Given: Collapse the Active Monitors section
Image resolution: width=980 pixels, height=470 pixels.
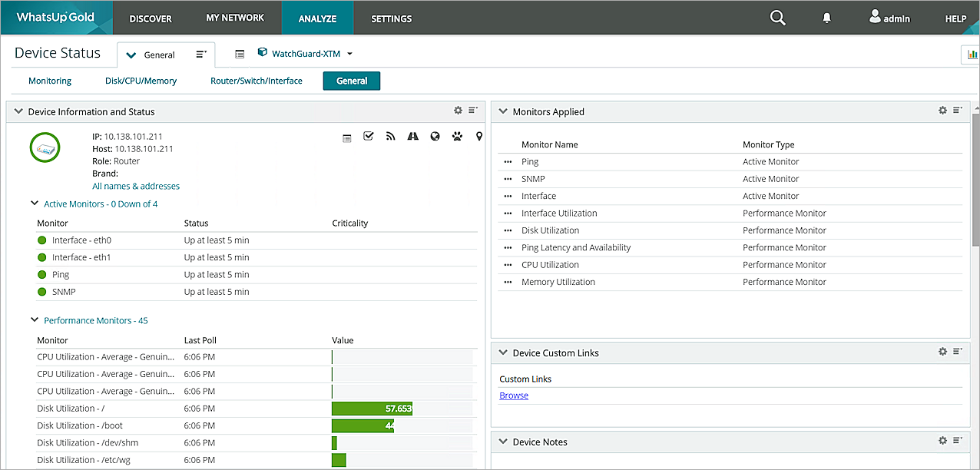Looking at the screenshot, I should 35,204.
